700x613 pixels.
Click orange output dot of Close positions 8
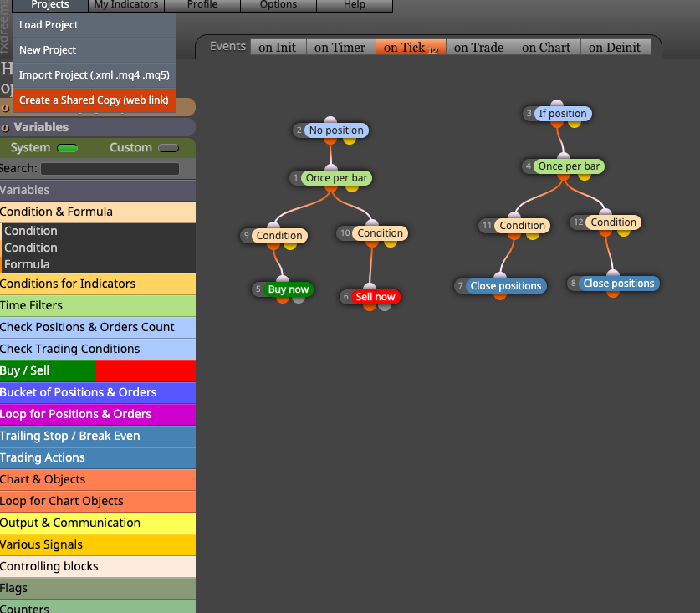[613, 294]
